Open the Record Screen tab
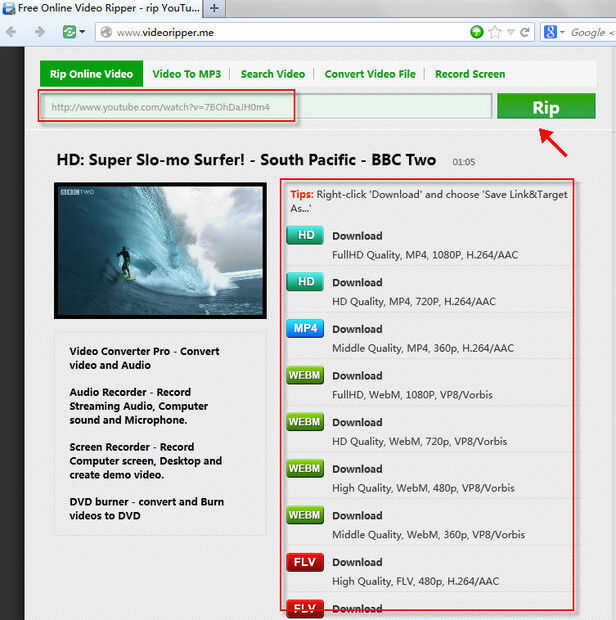Viewport: 616px width, 620px height. [x=470, y=74]
